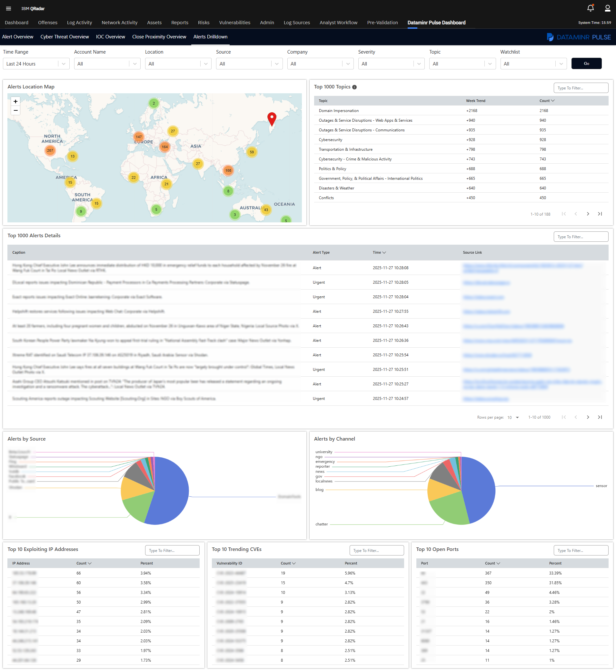Image resolution: width=616 pixels, height=672 pixels.
Task: Open the Company filter dropdown
Action: pos(320,64)
